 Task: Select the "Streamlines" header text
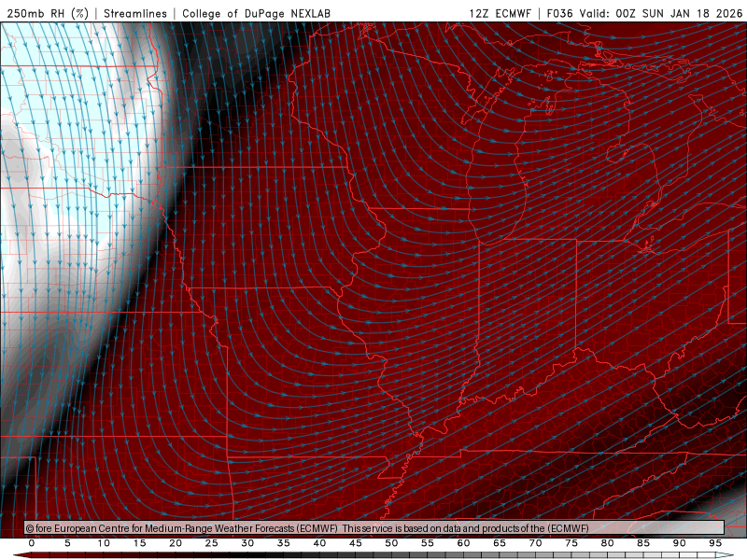point(135,13)
